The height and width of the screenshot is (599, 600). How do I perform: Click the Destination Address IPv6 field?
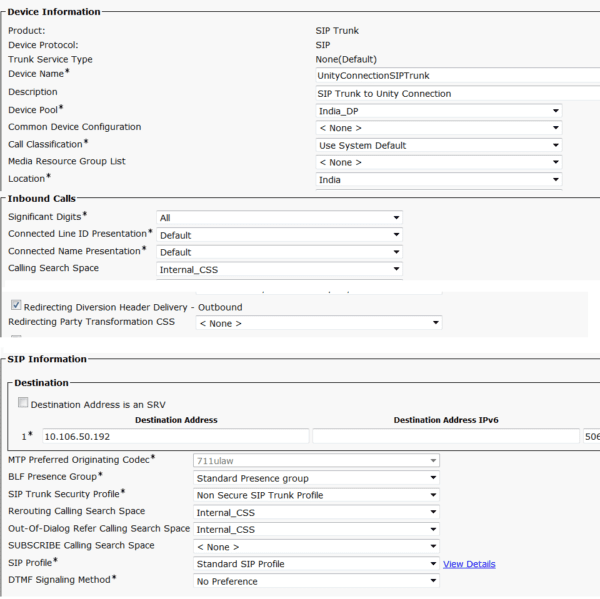point(445,437)
